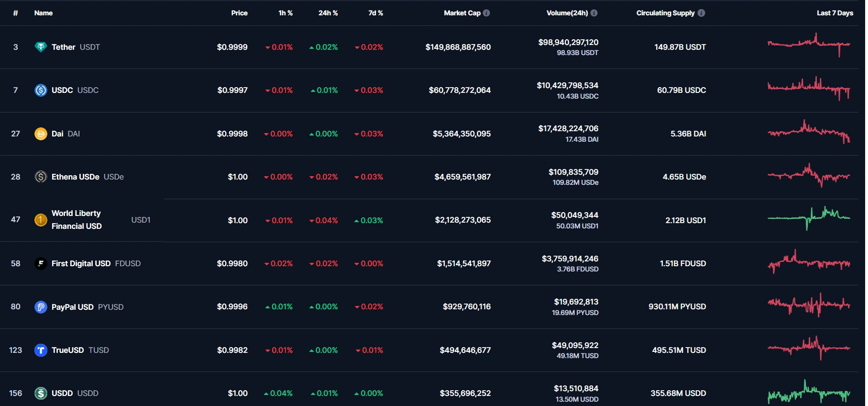Open USD1's green 7-day sparkline chart
The image size is (868, 406).
[x=809, y=218]
